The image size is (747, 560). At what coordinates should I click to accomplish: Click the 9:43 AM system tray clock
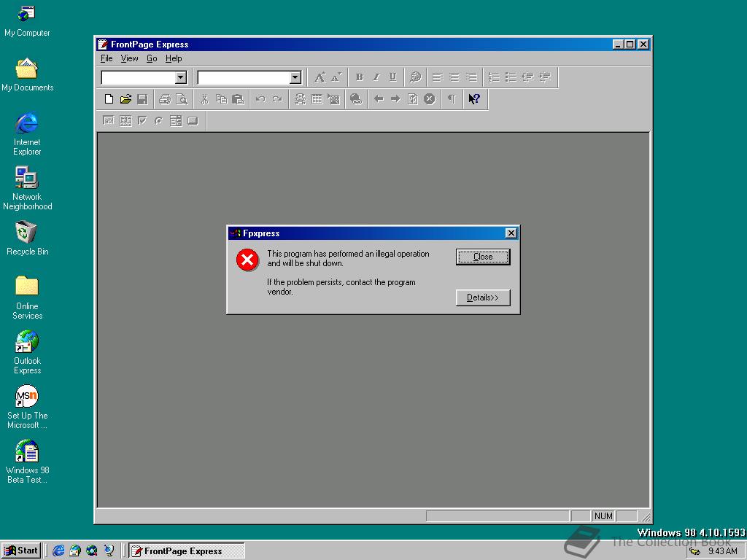pyautogui.click(x=723, y=551)
